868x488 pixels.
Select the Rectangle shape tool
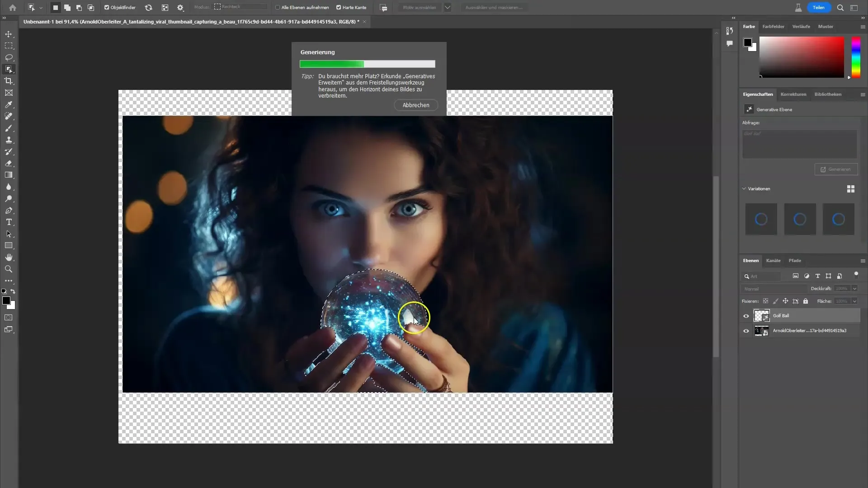point(9,246)
